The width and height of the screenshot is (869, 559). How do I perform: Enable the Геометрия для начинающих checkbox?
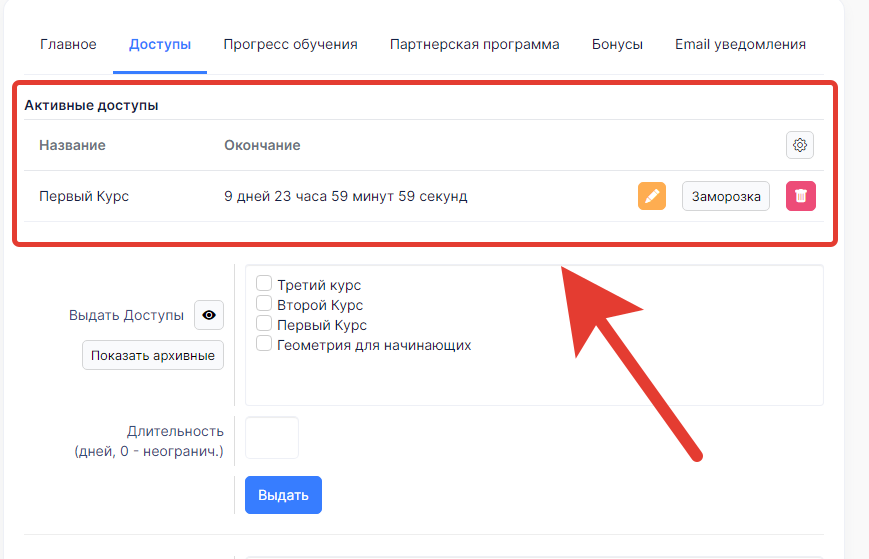click(x=264, y=343)
